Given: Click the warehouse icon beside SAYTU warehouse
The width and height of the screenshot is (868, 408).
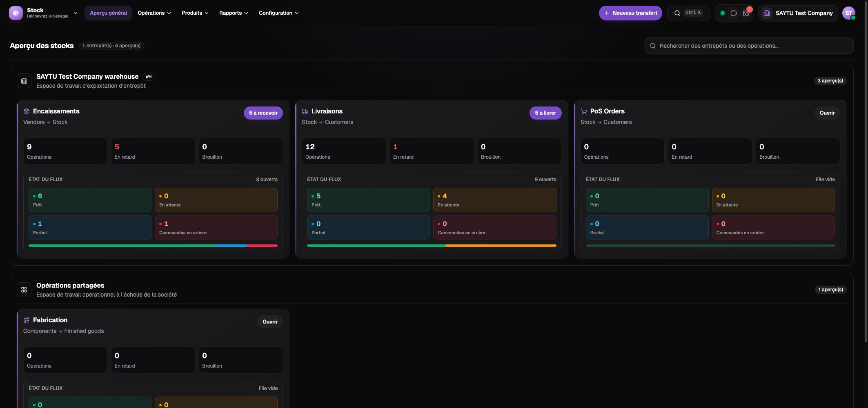Looking at the screenshot, I should click(24, 81).
